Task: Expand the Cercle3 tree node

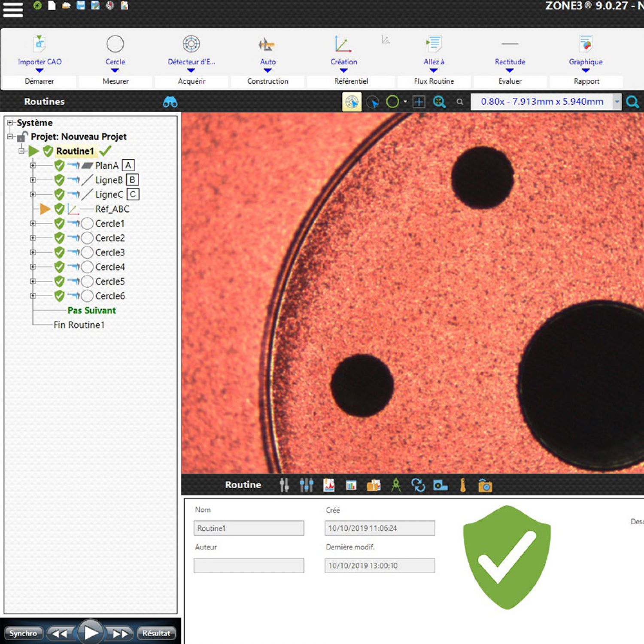Action: pyautogui.click(x=33, y=252)
